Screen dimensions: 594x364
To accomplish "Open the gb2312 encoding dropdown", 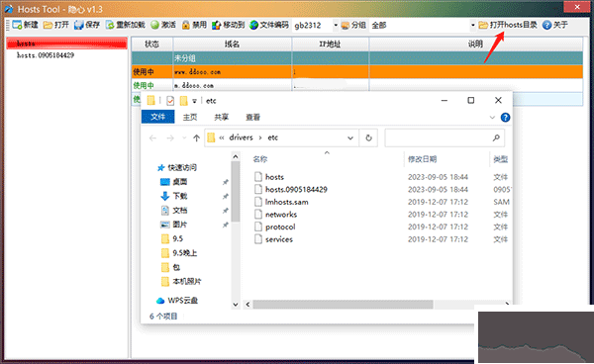I will 336,26.
